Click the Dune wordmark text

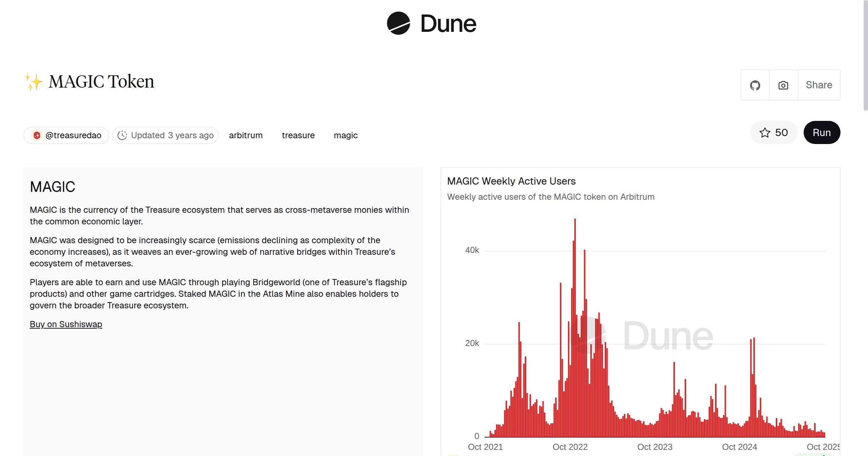pos(448,24)
